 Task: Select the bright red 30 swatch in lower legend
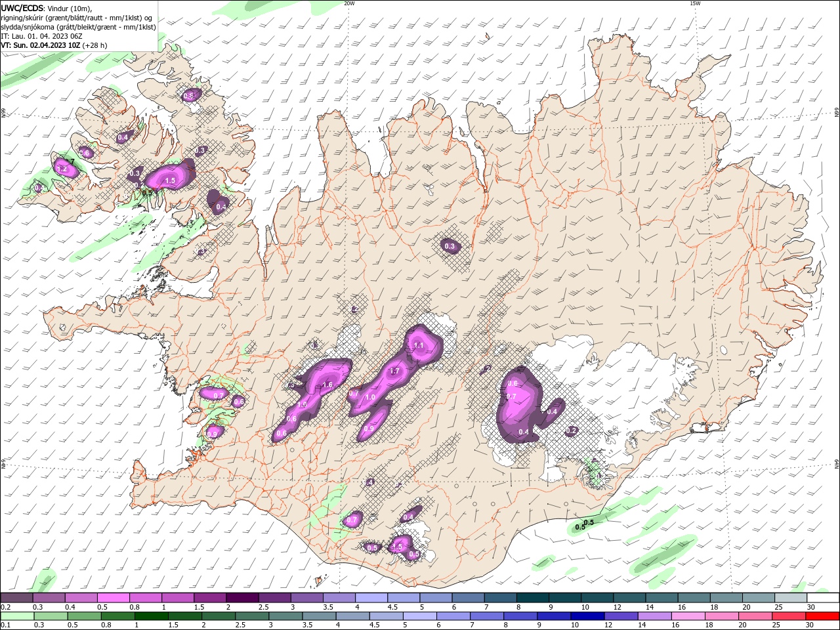[822, 616]
